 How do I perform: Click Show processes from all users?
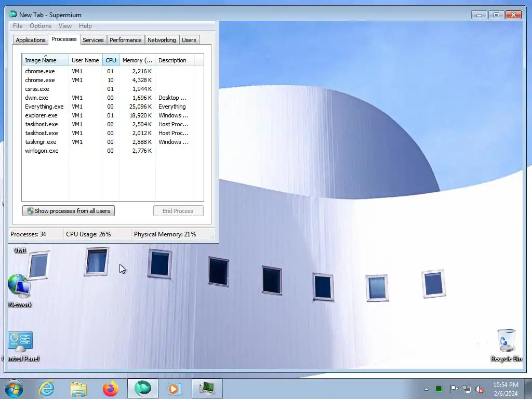(69, 211)
